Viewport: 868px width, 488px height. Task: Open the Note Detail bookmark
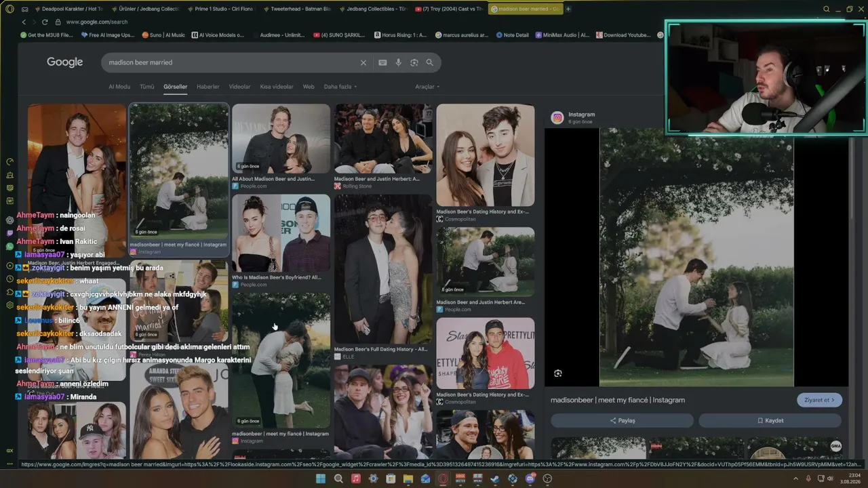coord(512,35)
